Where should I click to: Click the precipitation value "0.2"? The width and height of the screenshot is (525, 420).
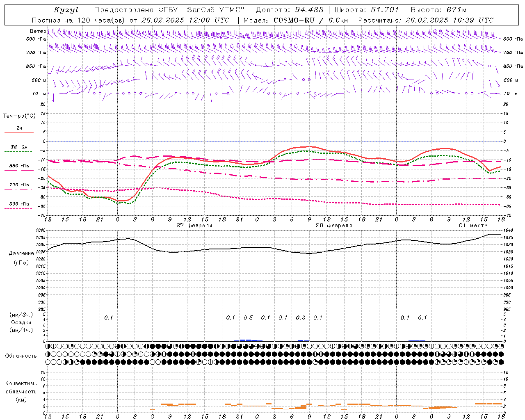click(301, 318)
